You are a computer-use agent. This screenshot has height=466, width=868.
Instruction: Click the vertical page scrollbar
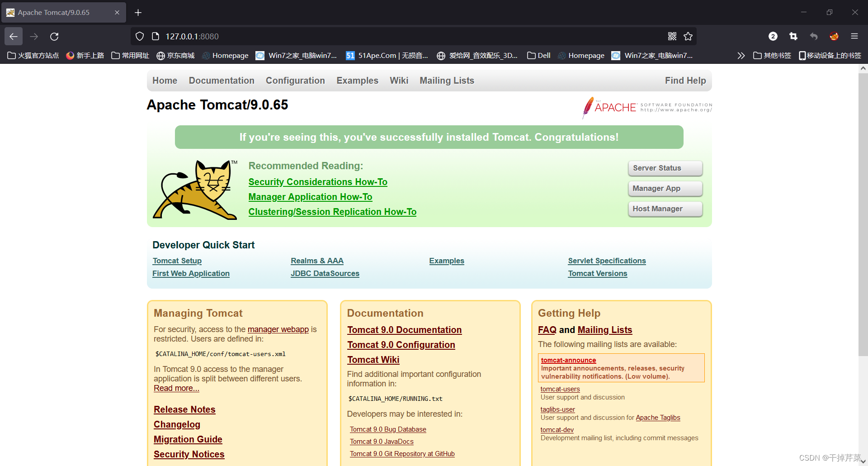tap(863, 215)
